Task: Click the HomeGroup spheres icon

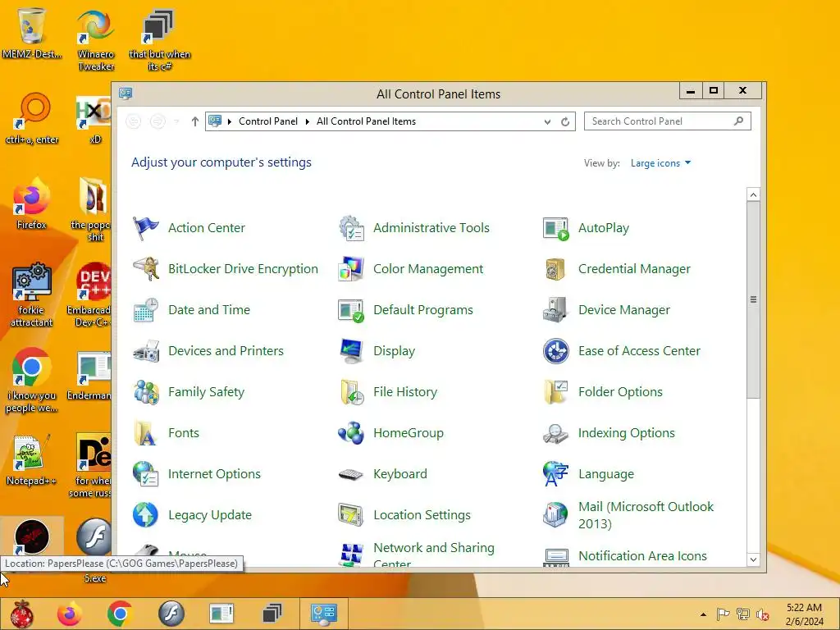Action: click(351, 433)
